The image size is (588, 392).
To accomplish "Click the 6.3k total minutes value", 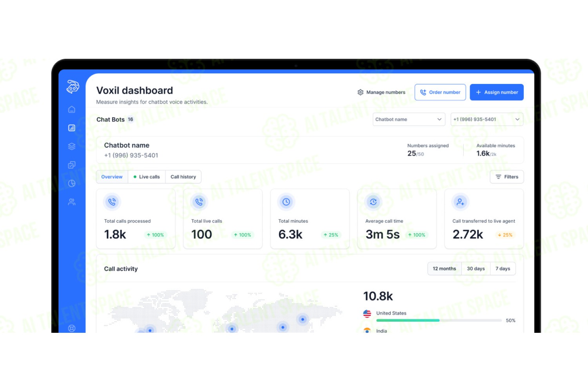I will tap(290, 234).
